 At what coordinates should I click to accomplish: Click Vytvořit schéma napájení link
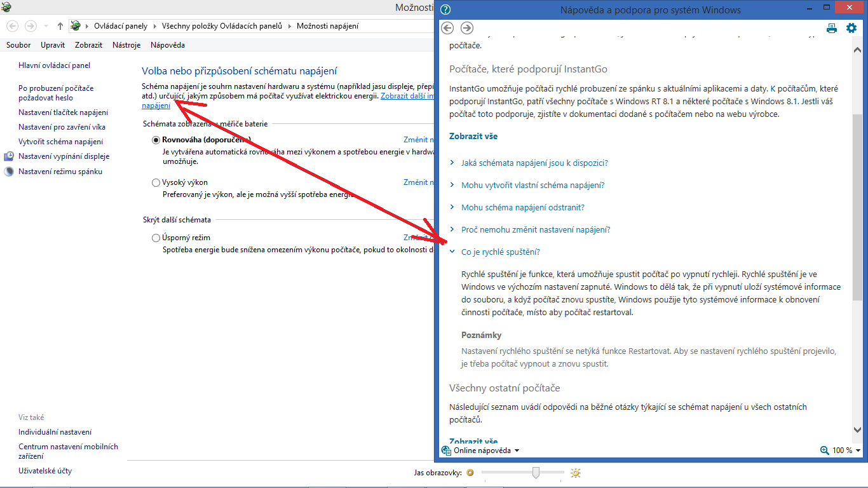click(x=61, y=142)
